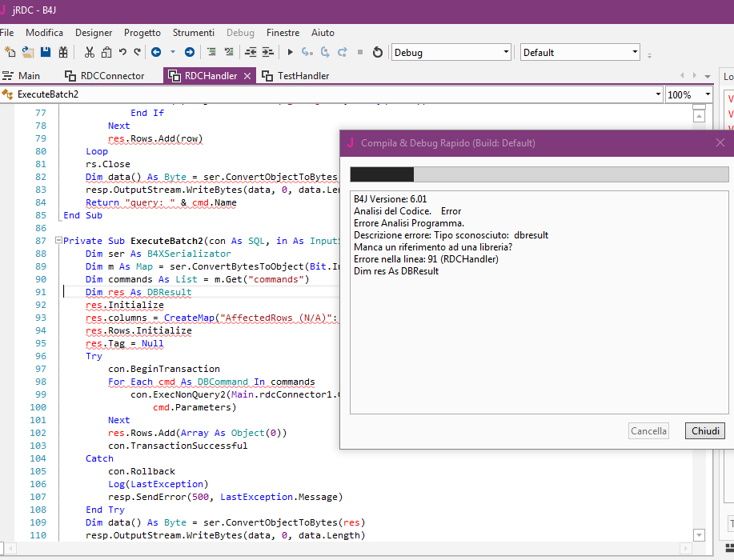This screenshot has width=734, height=560.
Task: Close the RDCHandler tab
Action: click(247, 76)
